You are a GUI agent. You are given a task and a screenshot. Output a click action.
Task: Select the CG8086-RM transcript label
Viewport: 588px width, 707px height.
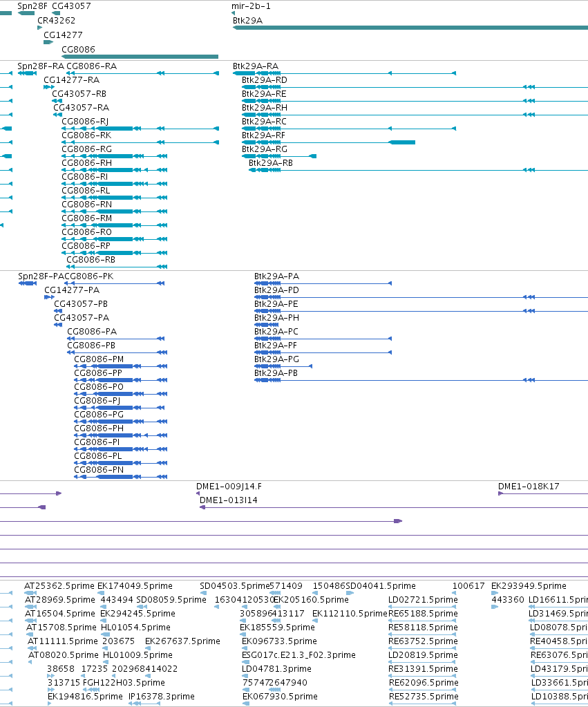87,218
